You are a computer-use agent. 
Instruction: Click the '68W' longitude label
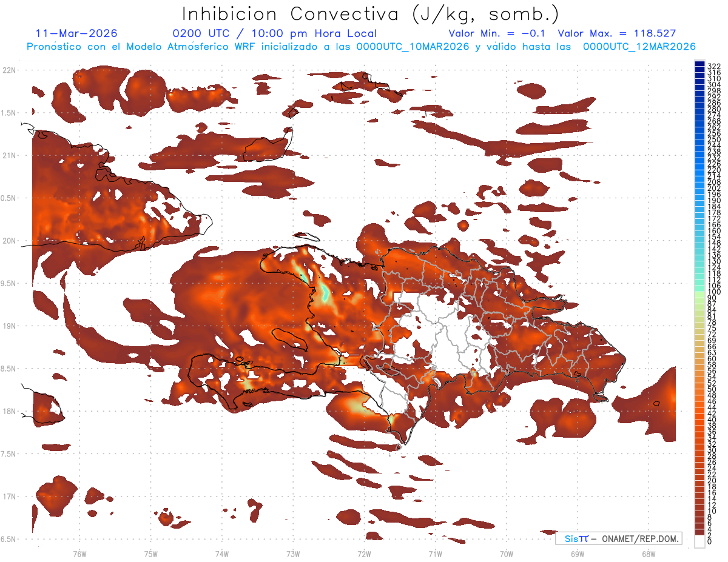(x=648, y=554)
